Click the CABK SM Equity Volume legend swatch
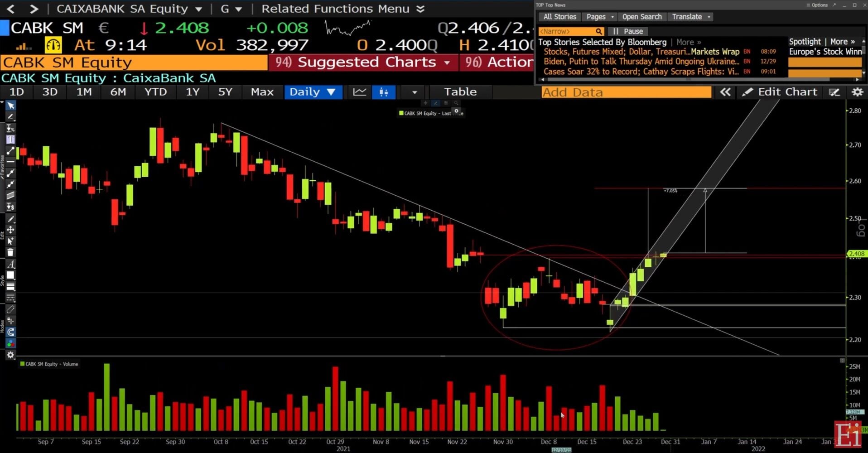This screenshot has width=868, height=453. 22,364
